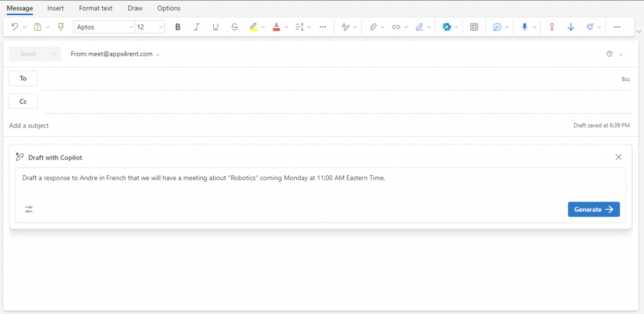Open Copilot tone and length options
This screenshot has height=314, width=644.
coord(28,210)
